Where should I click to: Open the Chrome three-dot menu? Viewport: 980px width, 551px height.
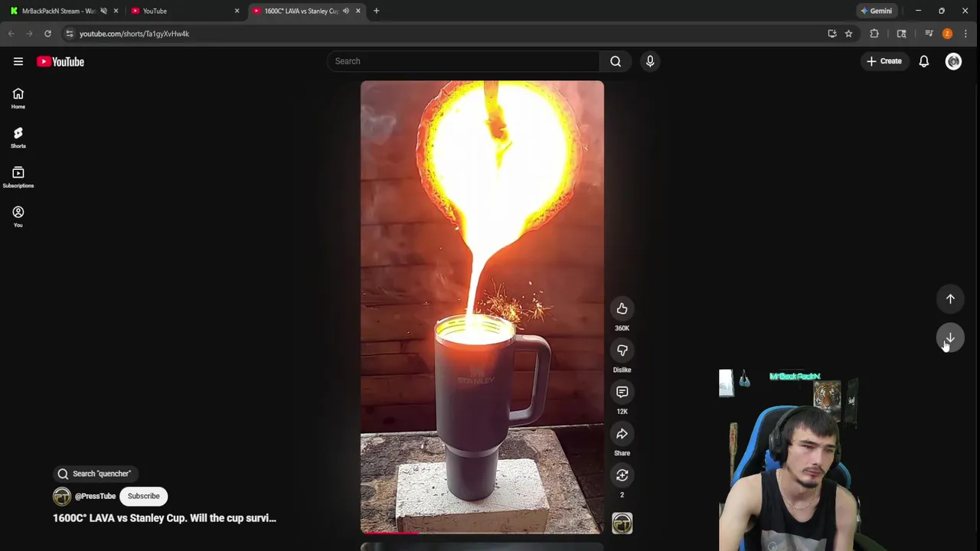966,34
